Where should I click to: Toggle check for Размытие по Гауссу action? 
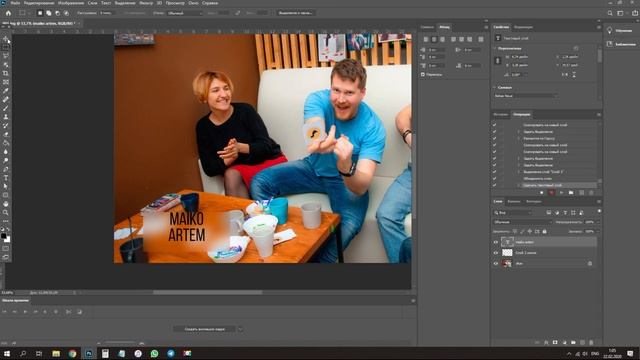click(494, 138)
